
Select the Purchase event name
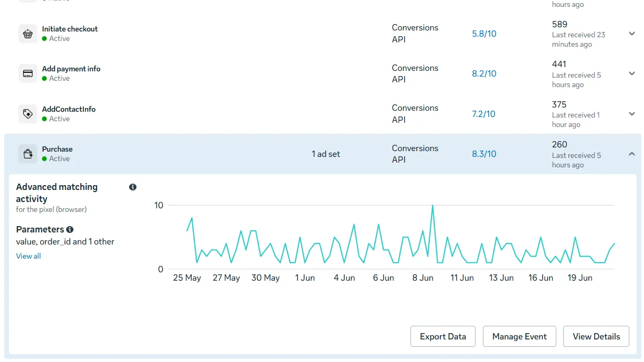click(57, 149)
